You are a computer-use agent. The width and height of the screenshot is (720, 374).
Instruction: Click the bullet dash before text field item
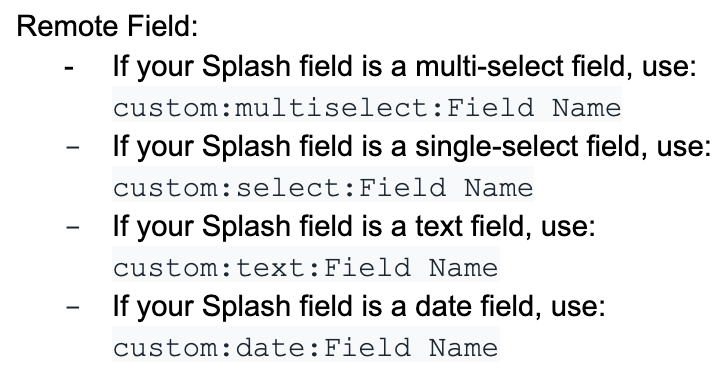coord(73,228)
